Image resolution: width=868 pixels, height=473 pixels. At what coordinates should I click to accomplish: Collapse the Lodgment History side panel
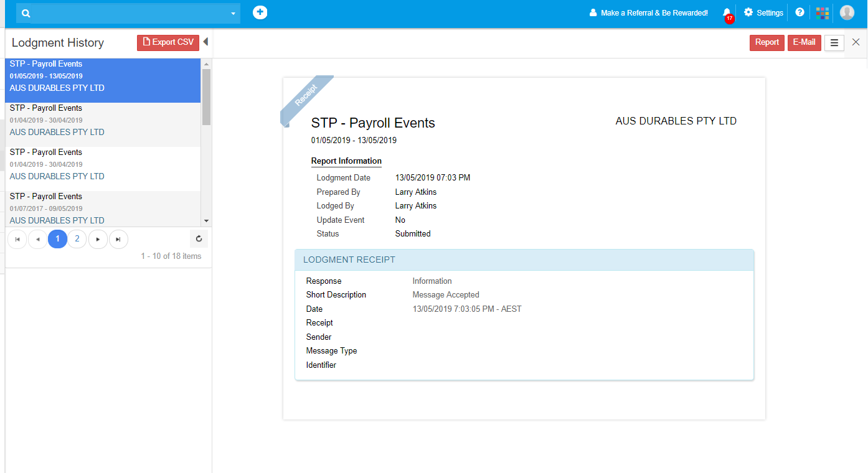(205, 42)
